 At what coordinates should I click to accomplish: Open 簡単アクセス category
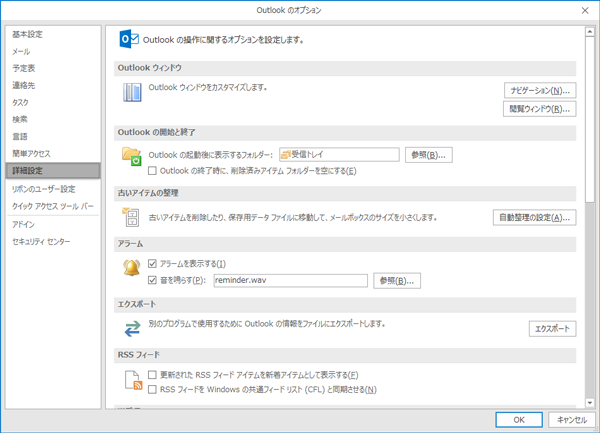pos(53,153)
